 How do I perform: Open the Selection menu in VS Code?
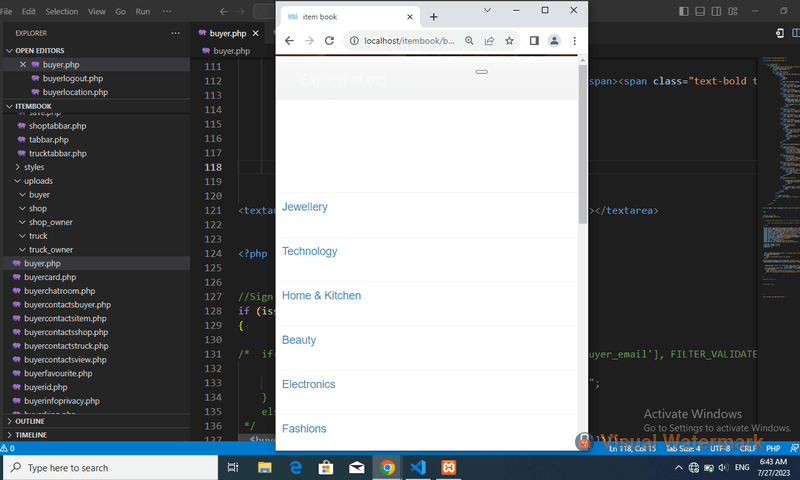click(x=62, y=11)
